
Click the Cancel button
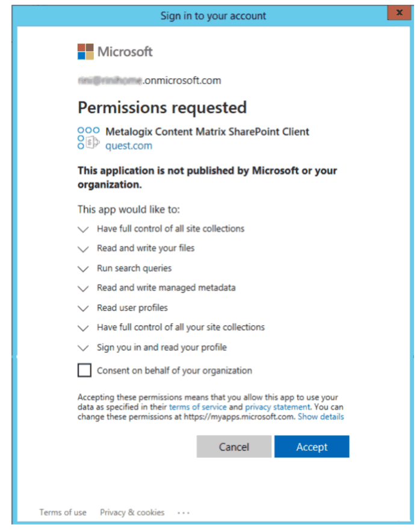pos(234,446)
